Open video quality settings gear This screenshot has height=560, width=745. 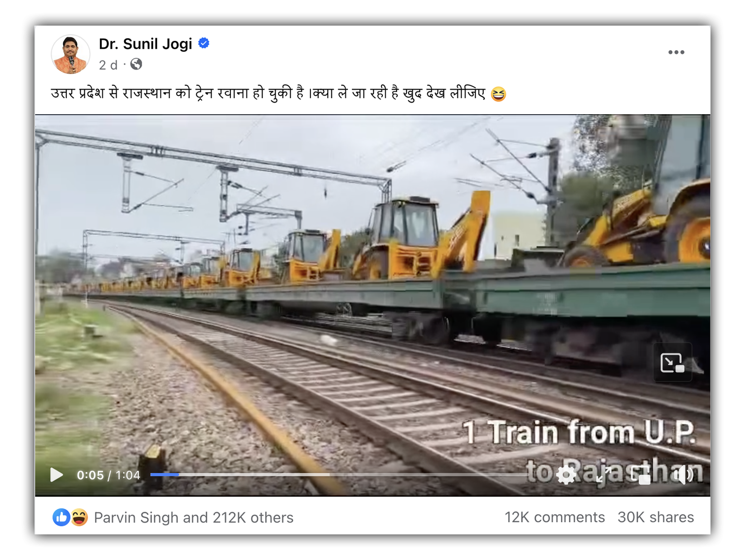566,475
